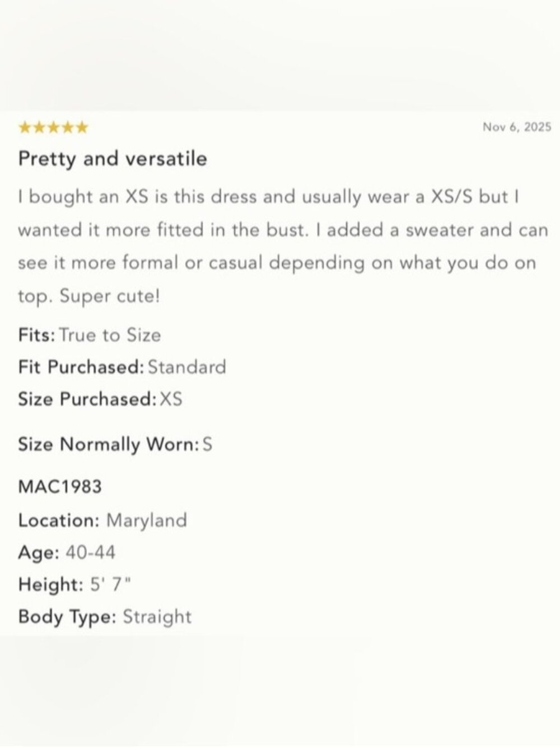Click the second gold star

[x=39, y=128]
